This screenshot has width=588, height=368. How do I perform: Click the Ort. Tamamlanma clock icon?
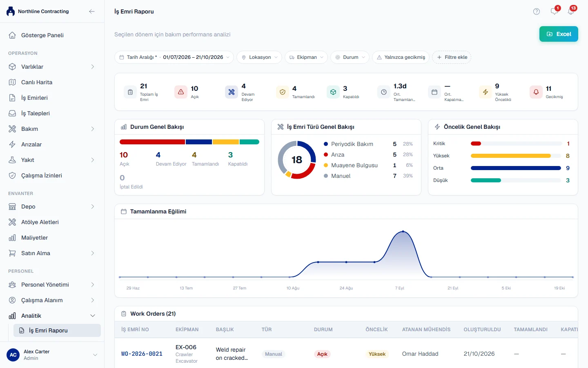point(384,92)
